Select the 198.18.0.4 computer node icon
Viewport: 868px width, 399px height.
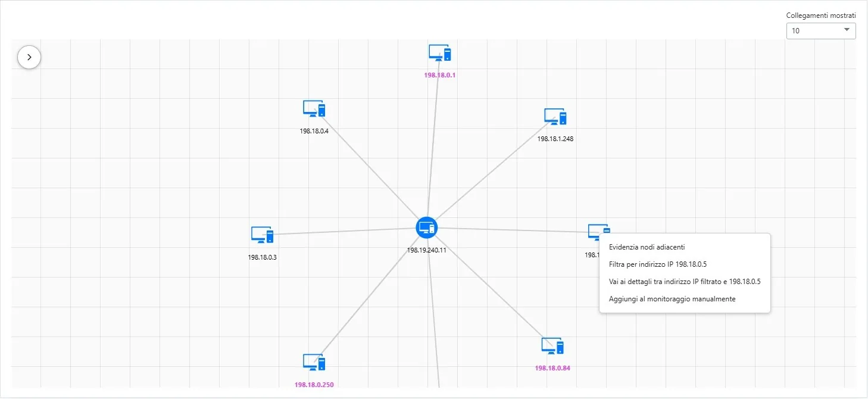314,108
